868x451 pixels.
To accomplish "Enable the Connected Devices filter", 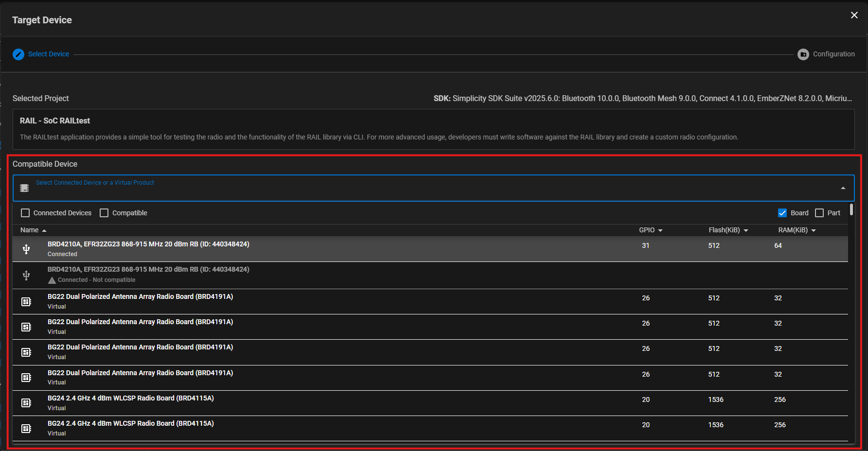I will click(x=25, y=213).
